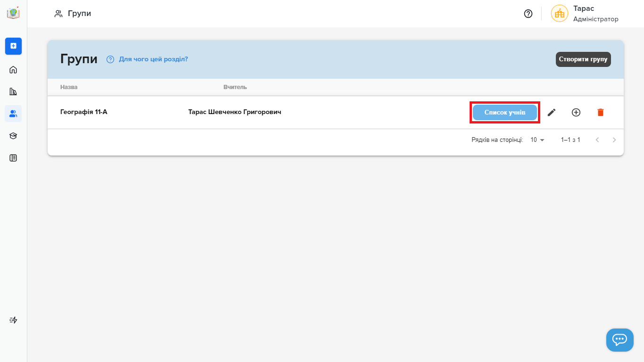Go to previous page of groups
The height and width of the screenshot is (362, 644).
pos(597,140)
